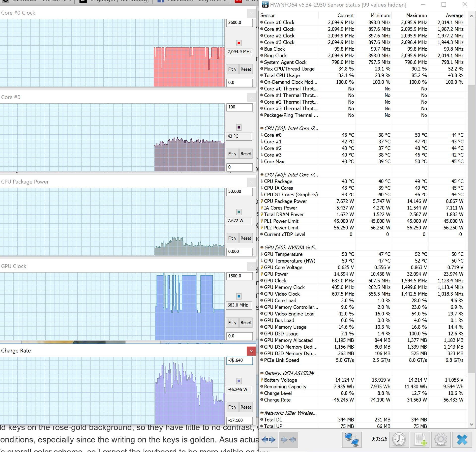Click Fit y in Core #0 Clock graph
Screen dimensions: 476x452
pos(232,69)
